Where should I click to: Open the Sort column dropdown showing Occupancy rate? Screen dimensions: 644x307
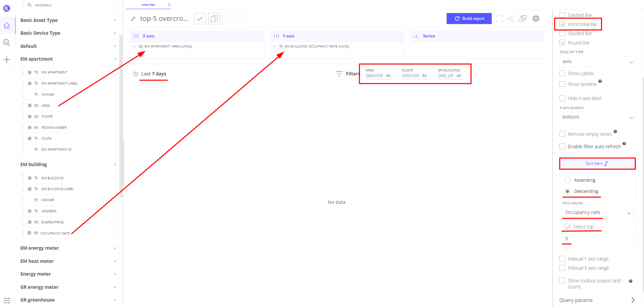pyautogui.click(x=597, y=212)
